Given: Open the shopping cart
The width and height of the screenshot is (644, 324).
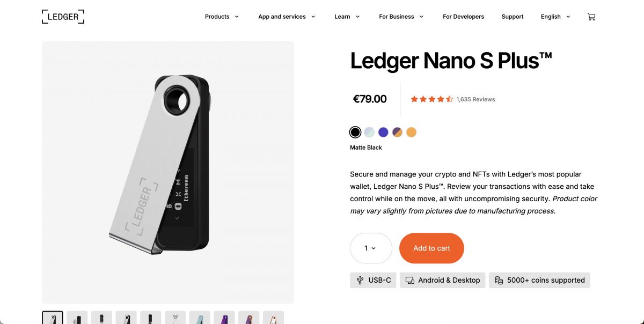Looking at the screenshot, I should [591, 17].
